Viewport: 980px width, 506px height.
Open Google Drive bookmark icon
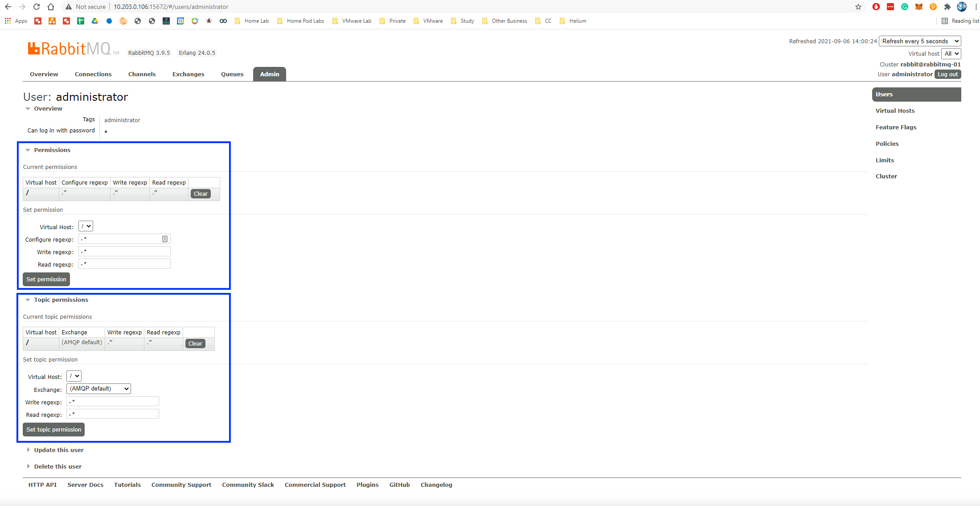(95, 21)
